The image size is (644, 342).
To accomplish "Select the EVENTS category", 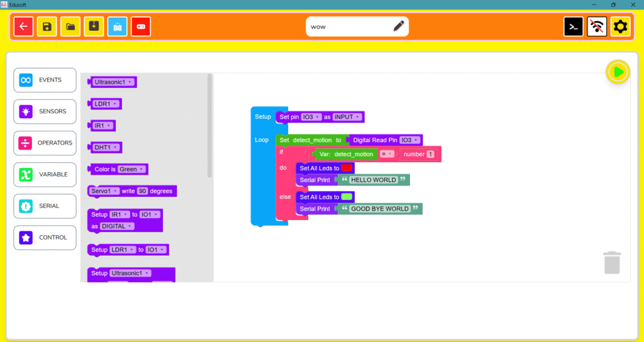I will point(45,80).
